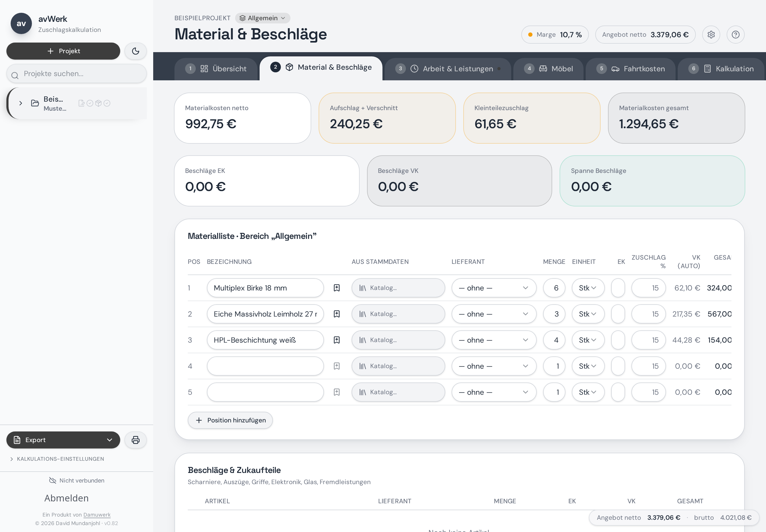Click EK field for Multiplex Birke row
This screenshot has height=532, width=766.
pyautogui.click(x=618, y=288)
